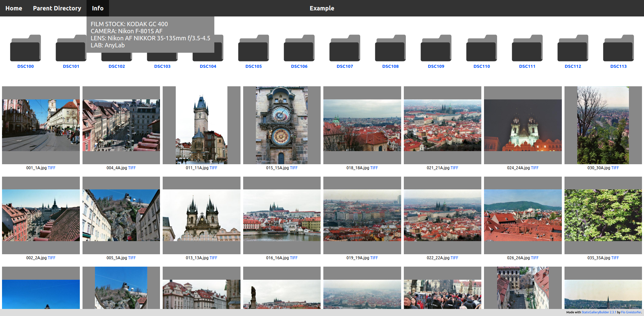Open the DSC106 folder icon
The width and height of the screenshot is (644, 316).
(299, 48)
